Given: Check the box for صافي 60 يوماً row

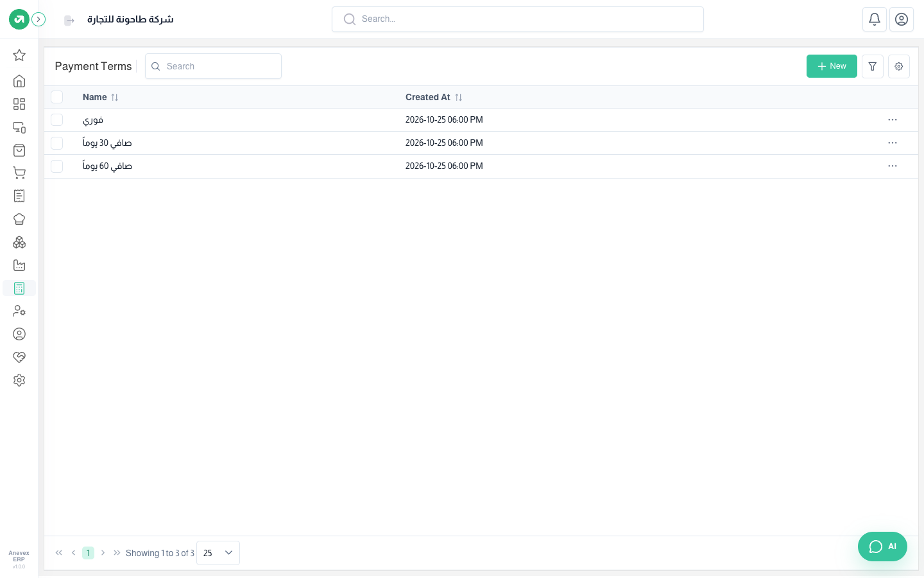Looking at the screenshot, I should click(57, 166).
